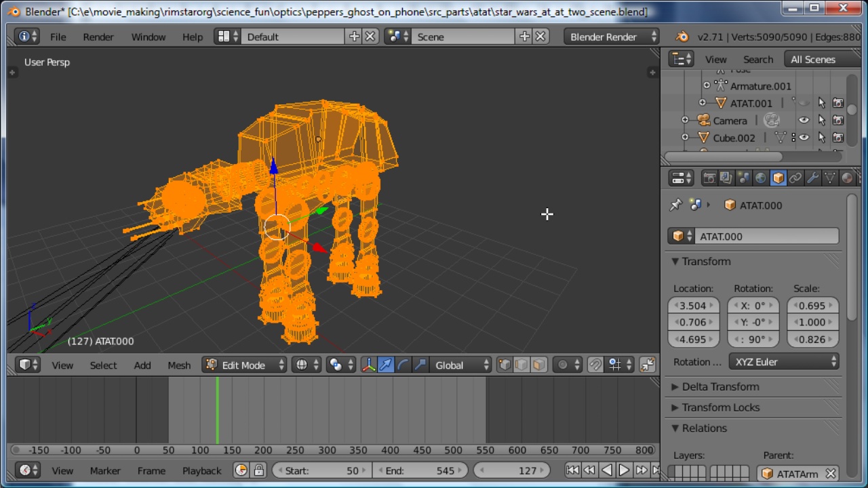The image size is (868, 488).
Task: Open the Render Layers properties tab
Action: coord(726,178)
